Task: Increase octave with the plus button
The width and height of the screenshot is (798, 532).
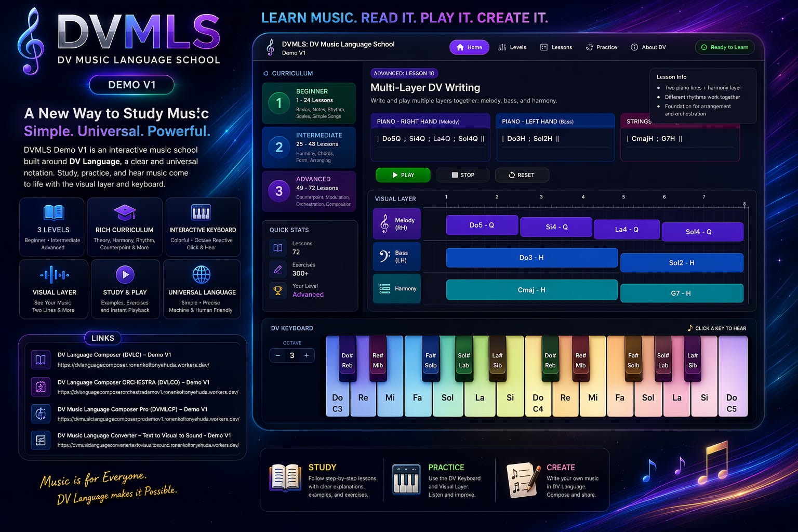Action: [x=307, y=355]
